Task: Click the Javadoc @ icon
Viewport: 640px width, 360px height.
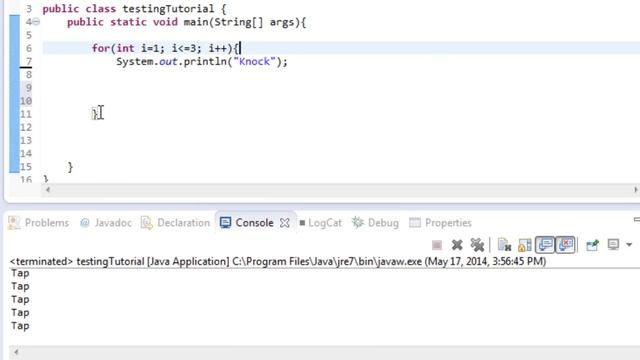Action: 85,223
